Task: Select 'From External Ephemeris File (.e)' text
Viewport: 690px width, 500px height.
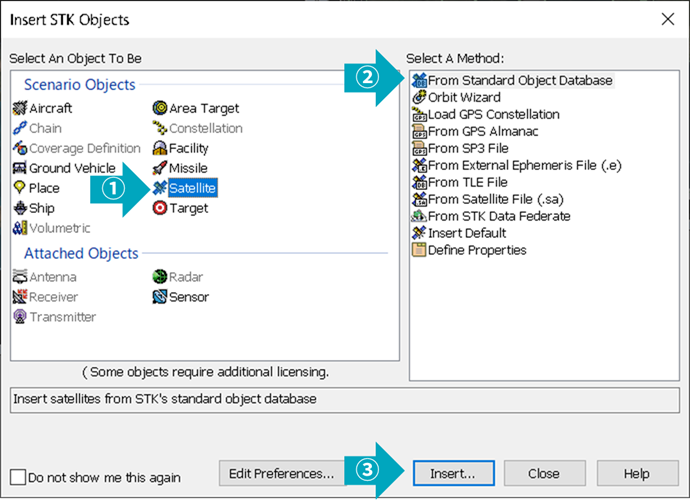Action: pyautogui.click(x=525, y=165)
